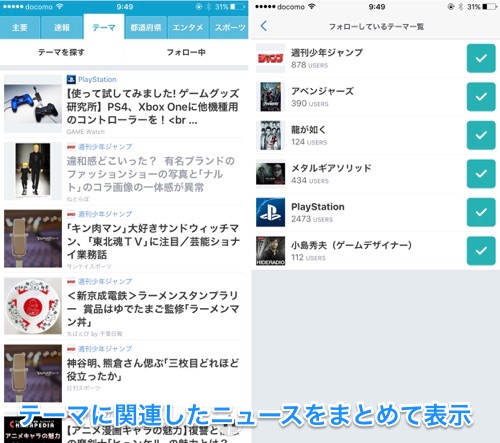Click the 2473 USERS count

pyautogui.click(x=312, y=219)
